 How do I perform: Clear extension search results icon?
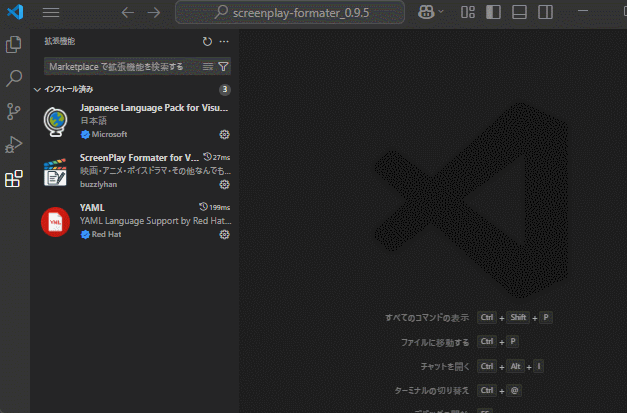tap(208, 66)
